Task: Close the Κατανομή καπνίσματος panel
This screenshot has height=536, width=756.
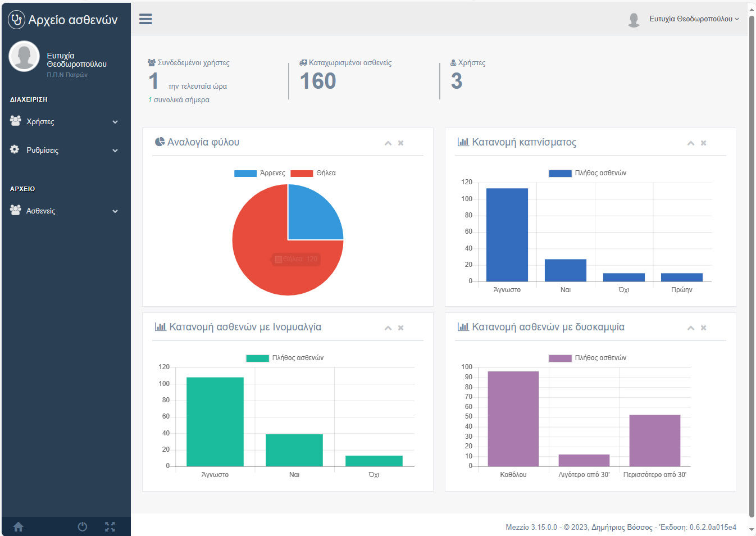Action: (703, 143)
